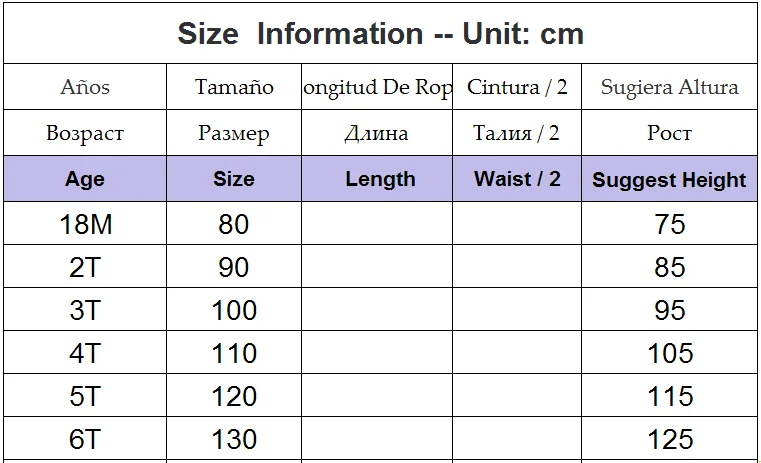The height and width of the screenshot is (463, 761).
Task: Select the Cintura / 2 cell
Action: (517, 86)
